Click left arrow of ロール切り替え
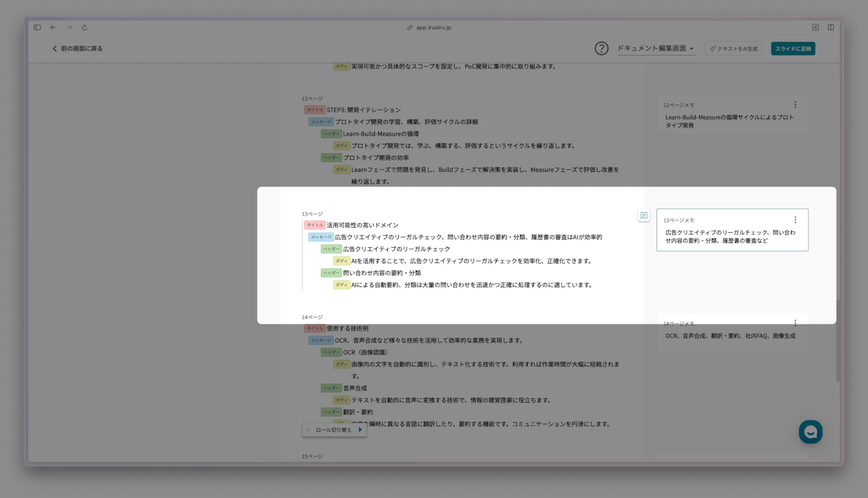Viewport: 868px width, 498px height. (308, 430)
